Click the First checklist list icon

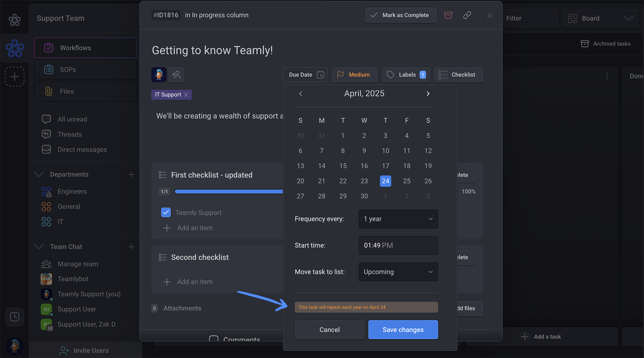[x=163, y=175]
